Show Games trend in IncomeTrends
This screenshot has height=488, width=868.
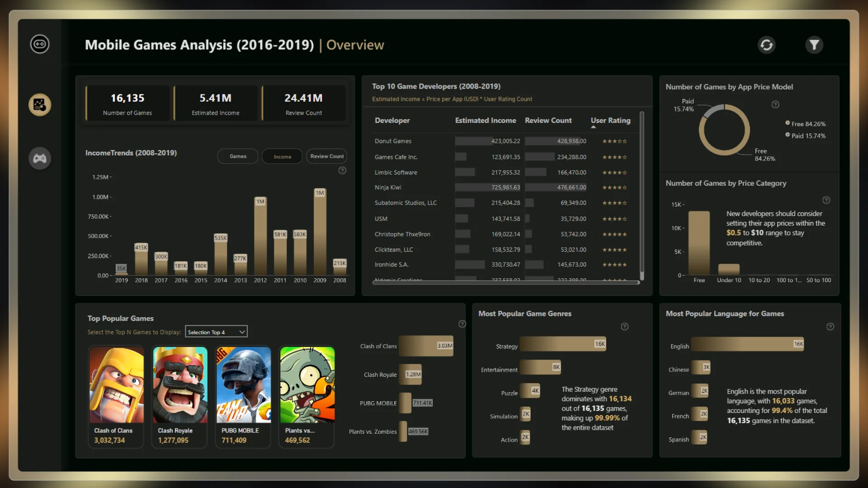pos(238,156)
